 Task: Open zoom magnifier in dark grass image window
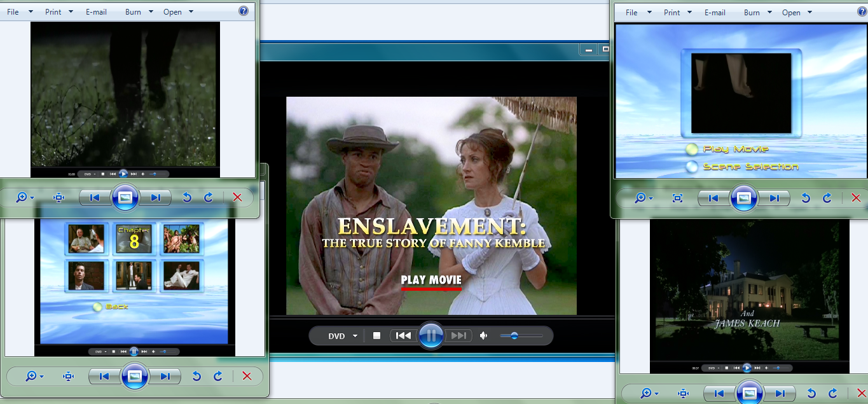coord(24,197)
